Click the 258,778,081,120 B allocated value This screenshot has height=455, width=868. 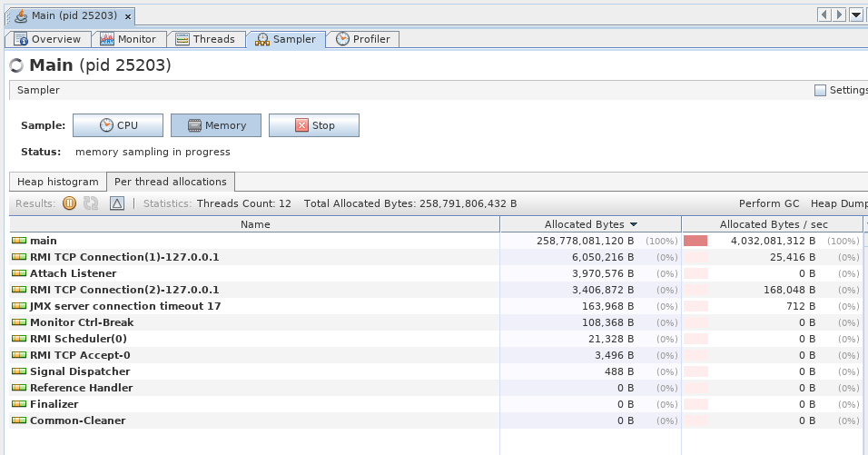tap(585, 241)
